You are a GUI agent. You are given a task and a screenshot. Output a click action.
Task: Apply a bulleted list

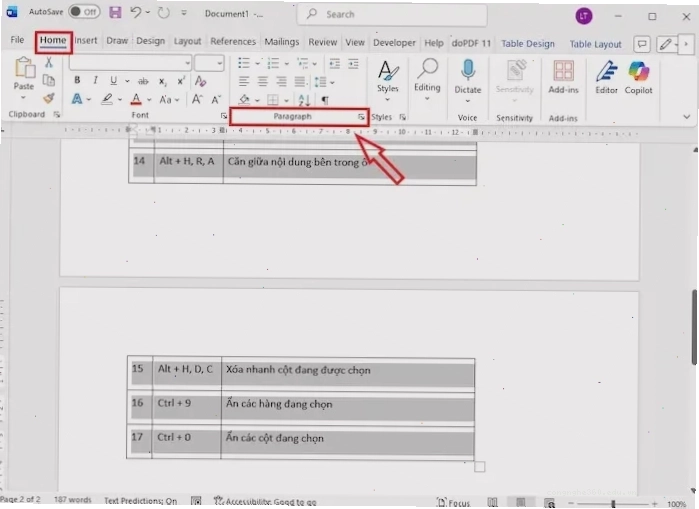pyautogui.click(x=244, y=63)
